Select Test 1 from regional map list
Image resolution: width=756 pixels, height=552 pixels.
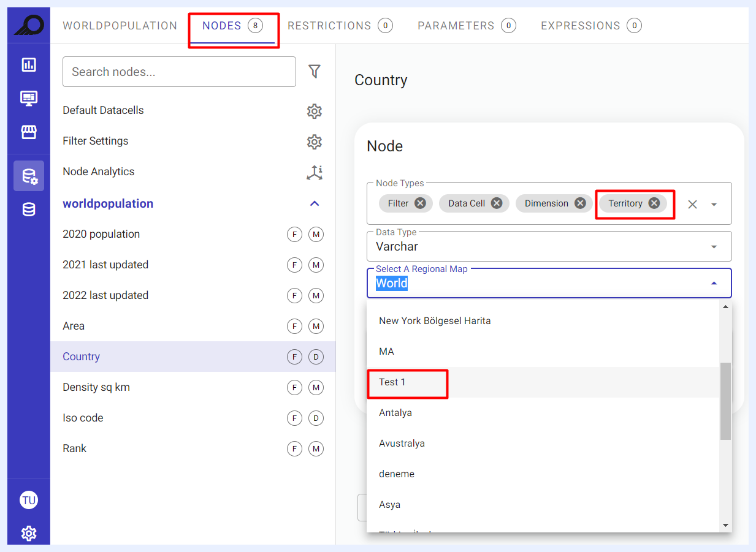(543, 382)
